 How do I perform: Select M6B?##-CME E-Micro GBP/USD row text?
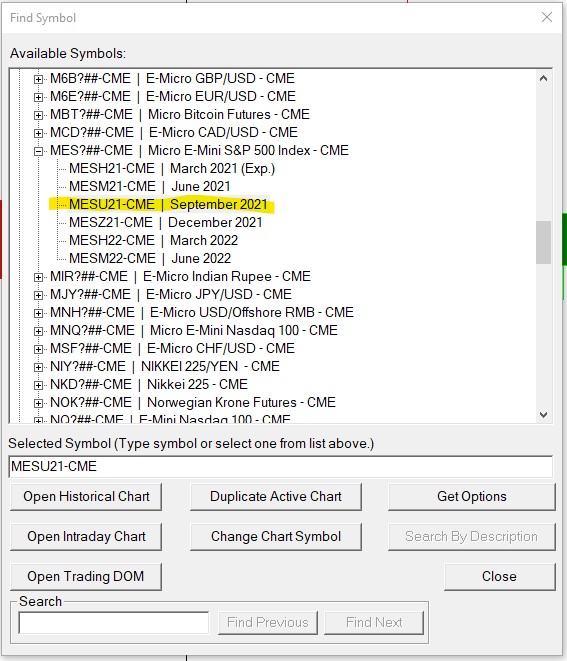pos(172,78)
